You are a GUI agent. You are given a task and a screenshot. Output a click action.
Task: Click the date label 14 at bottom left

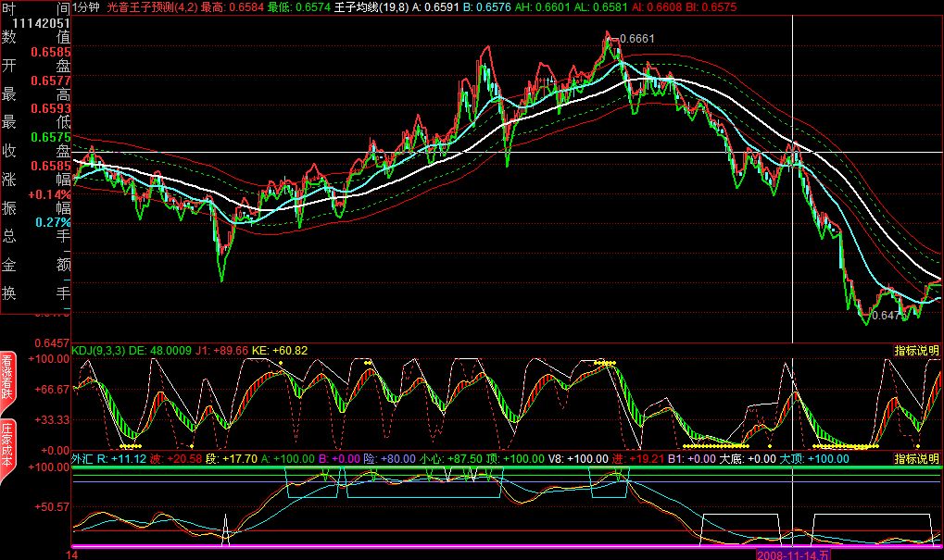(71, 554)
